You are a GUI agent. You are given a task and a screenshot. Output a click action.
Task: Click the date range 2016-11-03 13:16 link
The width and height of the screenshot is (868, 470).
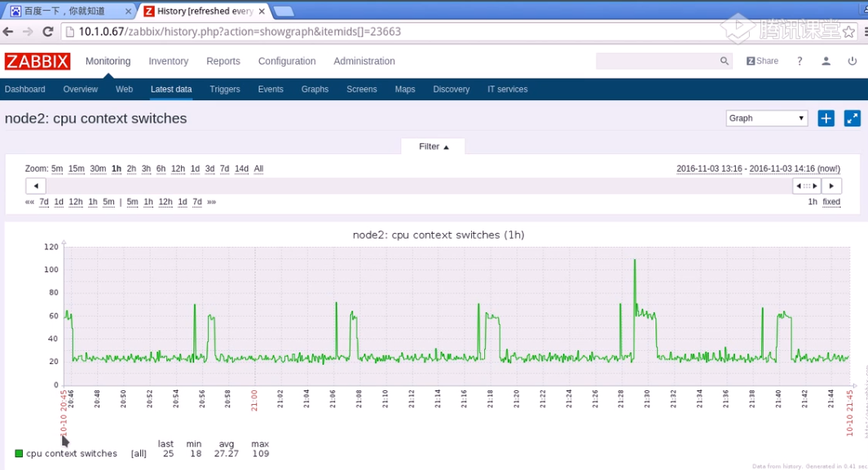click(709, 169)
